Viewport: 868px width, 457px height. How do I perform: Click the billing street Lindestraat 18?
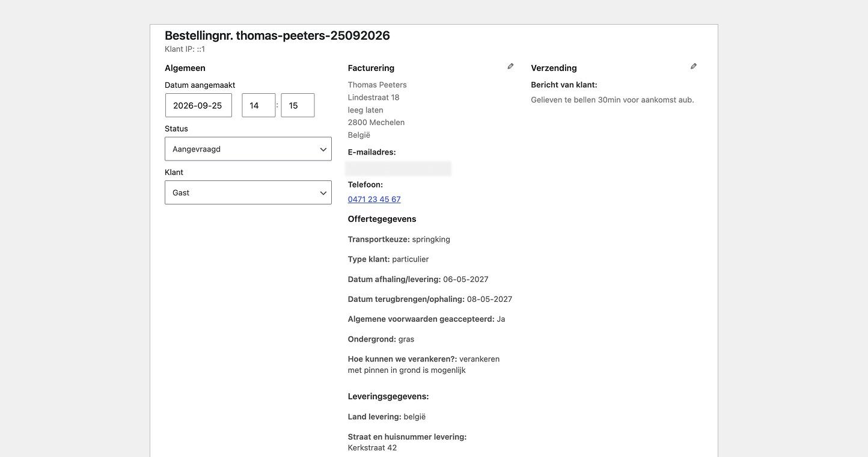tap(373, 97)
